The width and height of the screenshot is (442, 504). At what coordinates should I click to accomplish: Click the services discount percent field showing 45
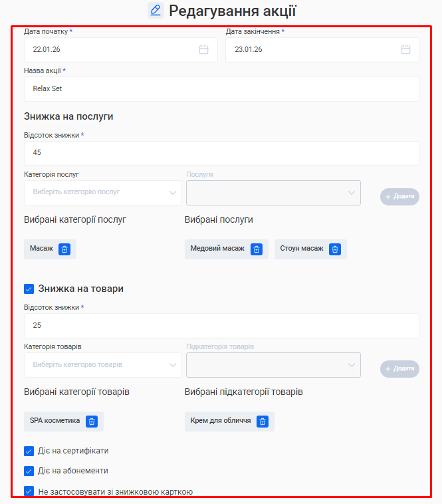coord(221,153)
